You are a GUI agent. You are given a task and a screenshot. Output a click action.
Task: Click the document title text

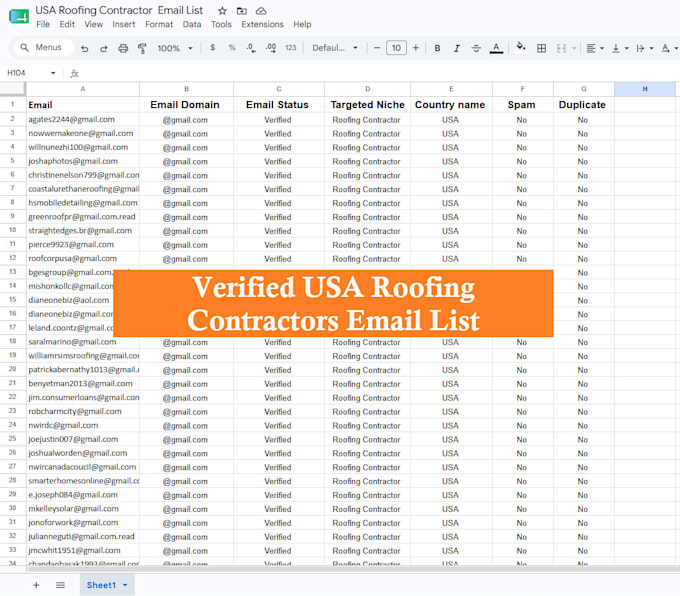pyautogui.click(x=119, y=10)
